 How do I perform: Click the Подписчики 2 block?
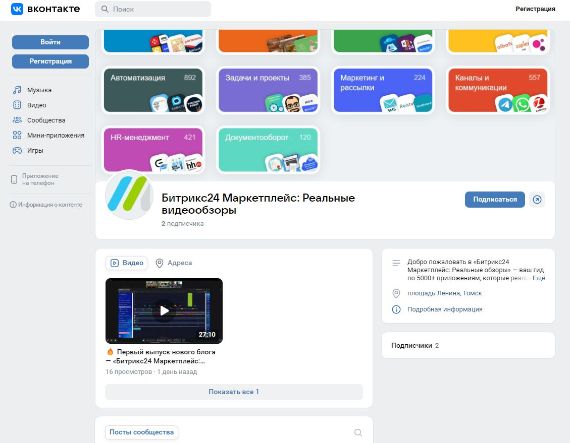point(468,345)
